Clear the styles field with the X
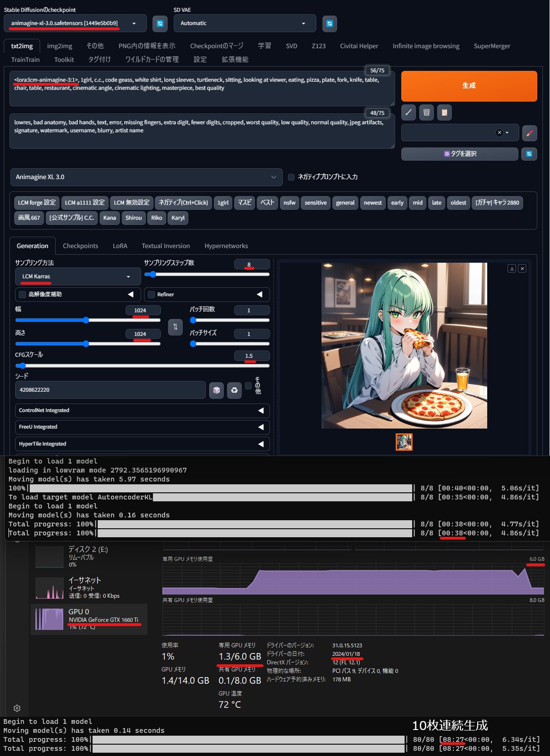This screenshot has width=550, height=756. [x=499, y=133]
